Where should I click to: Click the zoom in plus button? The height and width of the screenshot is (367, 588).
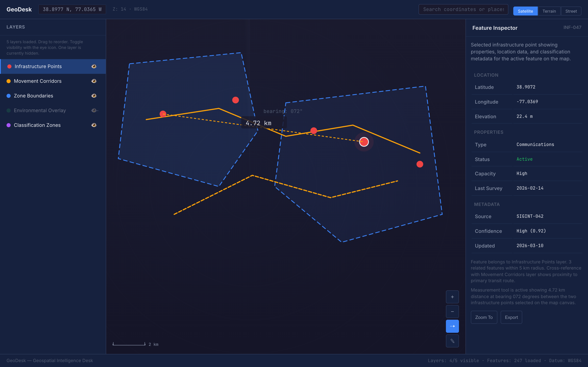click(452, 297)
